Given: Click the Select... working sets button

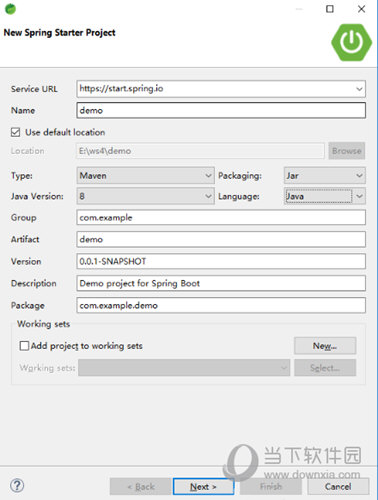Looking at the screenshot, I should (x=325, y=368).
